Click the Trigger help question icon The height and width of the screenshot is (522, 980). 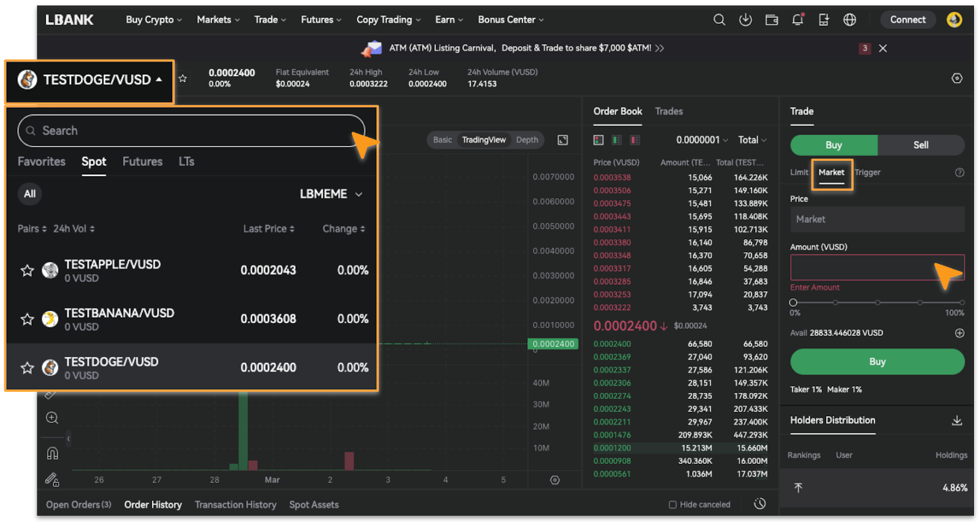point(960,173)
